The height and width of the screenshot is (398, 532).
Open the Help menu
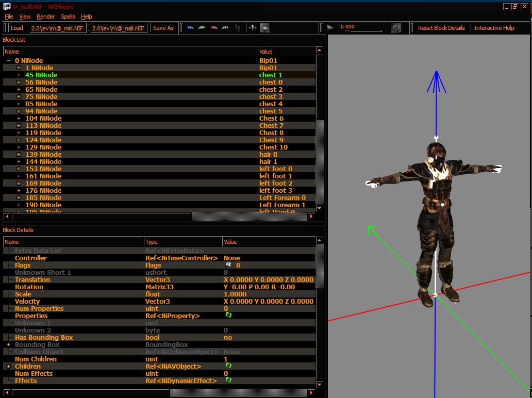click(x=87, y=16)
